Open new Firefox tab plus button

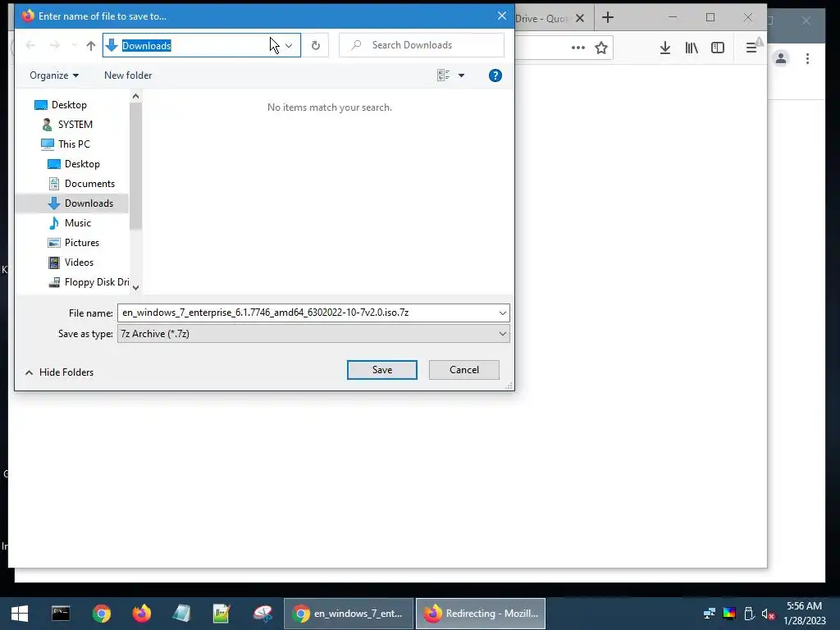pyautogui.click(x=608, y=18)
